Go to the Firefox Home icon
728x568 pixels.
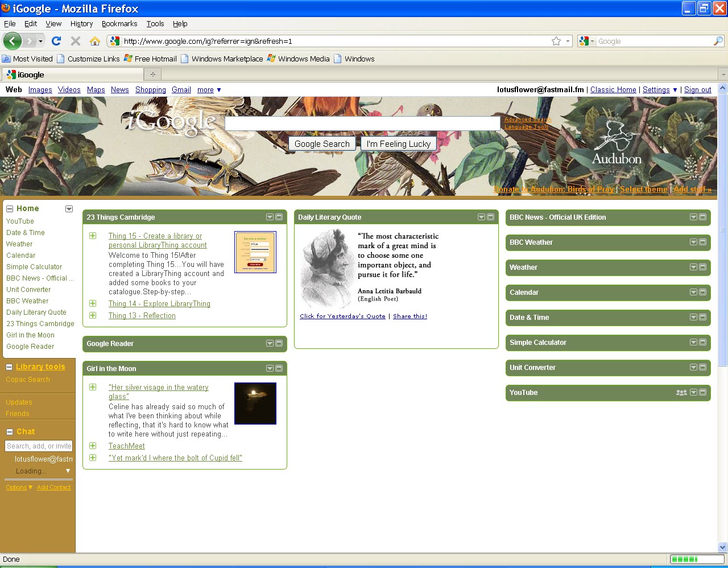[x=95, y=41]
